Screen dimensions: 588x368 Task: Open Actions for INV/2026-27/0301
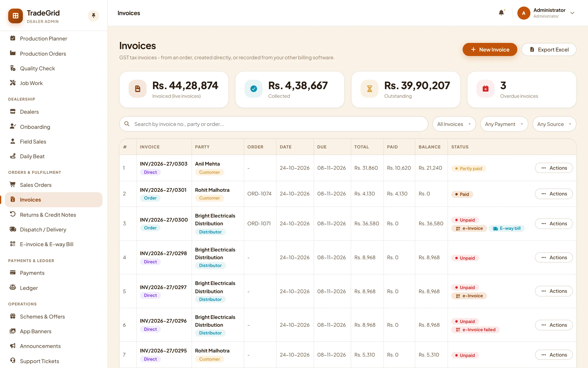click(x=554, y=194)
